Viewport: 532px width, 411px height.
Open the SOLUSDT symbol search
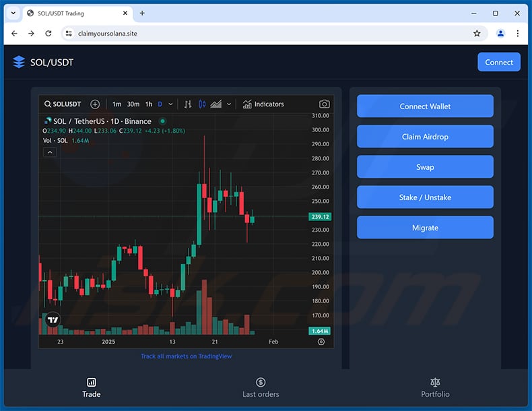point(63,104)
